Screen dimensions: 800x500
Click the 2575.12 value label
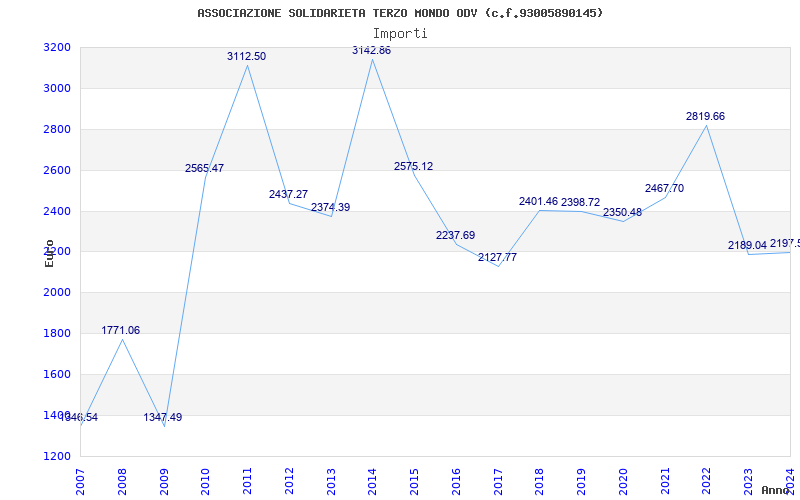click(x=413, y=166)
